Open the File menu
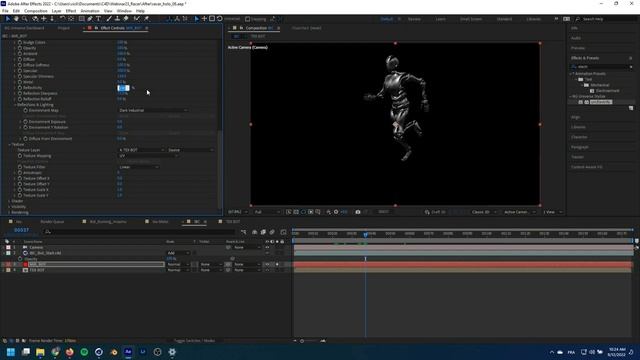Screen dimensions: 640x360 tap(5, 11)
